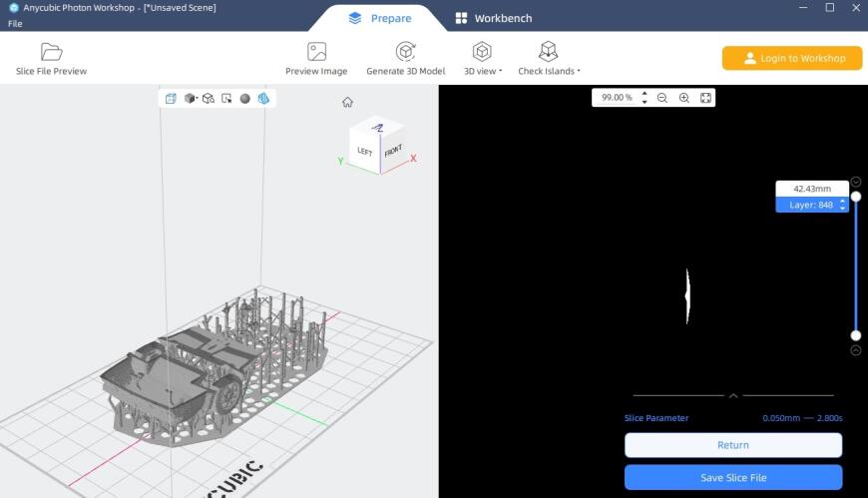Click the 99.00 % zoom input field

pos(616,98)
